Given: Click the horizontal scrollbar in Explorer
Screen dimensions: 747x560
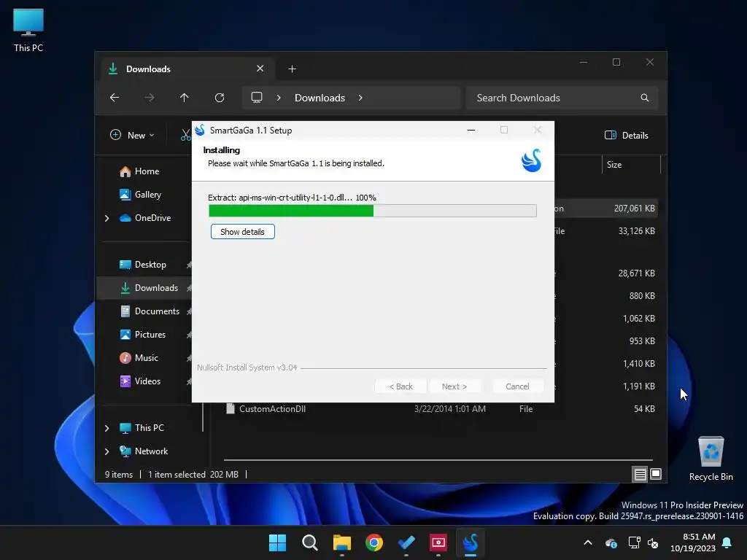Looking at the screenshot, I should 438,460.
